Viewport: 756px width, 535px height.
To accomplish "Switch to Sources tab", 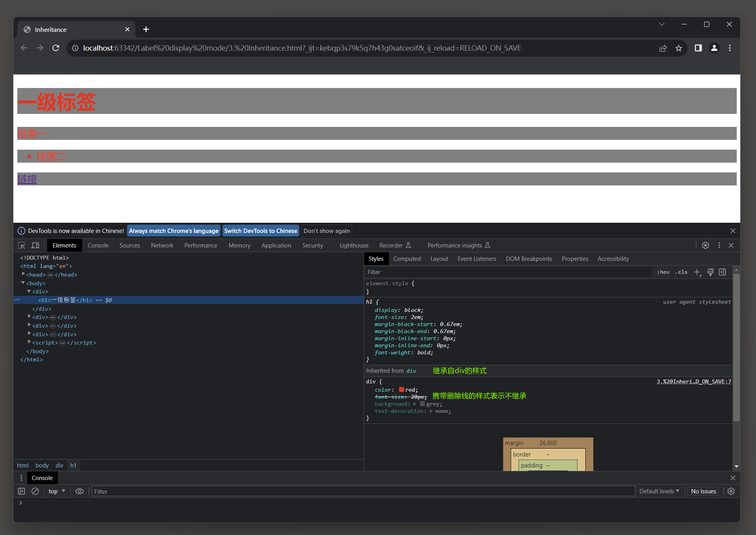I will (x=130, y=246).
